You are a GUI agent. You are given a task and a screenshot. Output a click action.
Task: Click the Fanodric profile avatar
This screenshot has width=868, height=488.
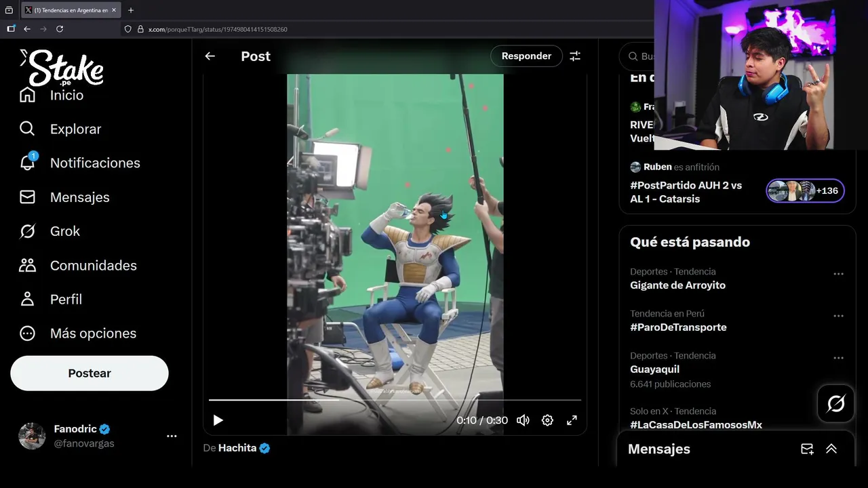32,436
